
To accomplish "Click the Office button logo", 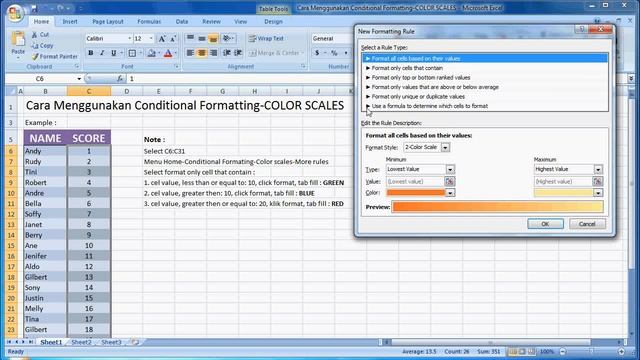I will [x=15, y=13].
